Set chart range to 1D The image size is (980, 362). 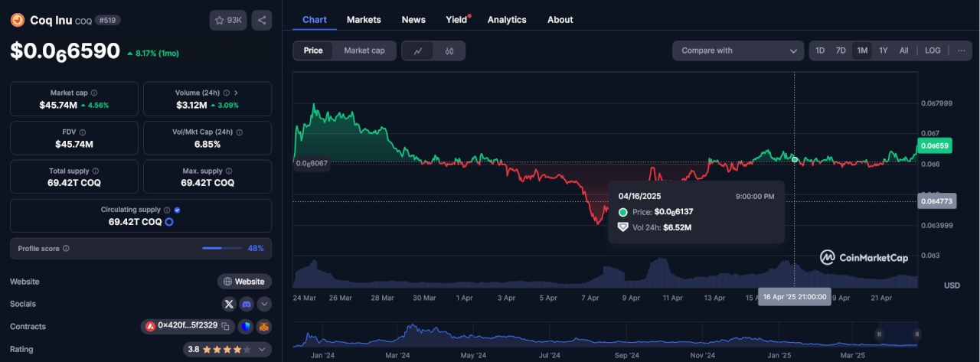820,51
